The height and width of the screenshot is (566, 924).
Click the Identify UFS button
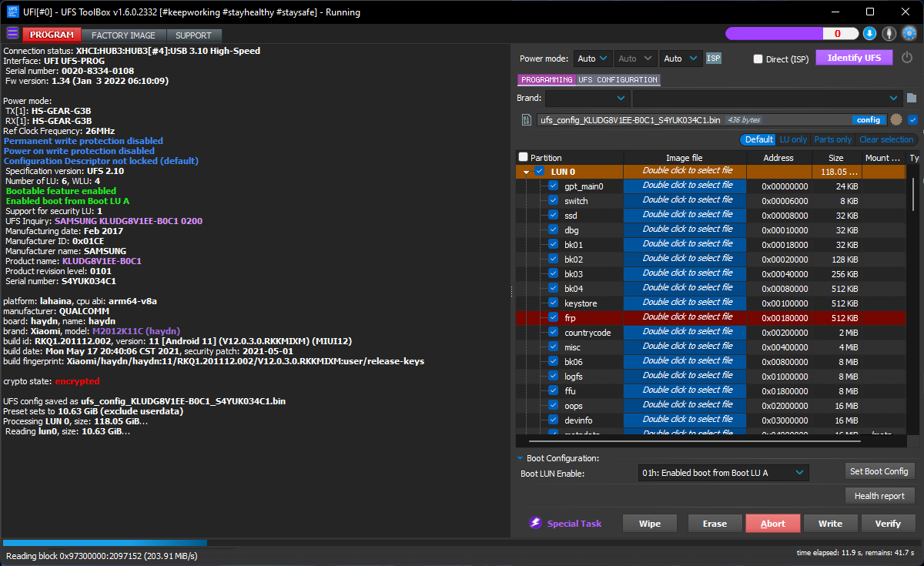(x=854, y=58)
